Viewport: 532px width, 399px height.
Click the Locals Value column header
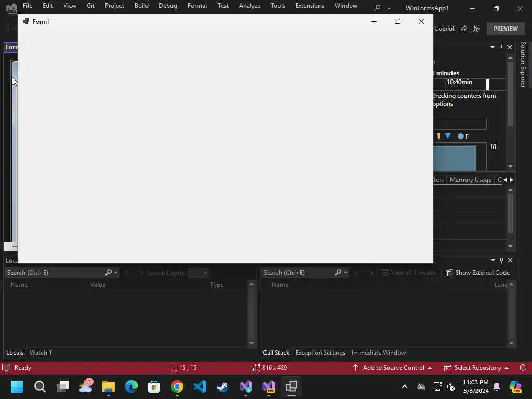pos(98,285)
